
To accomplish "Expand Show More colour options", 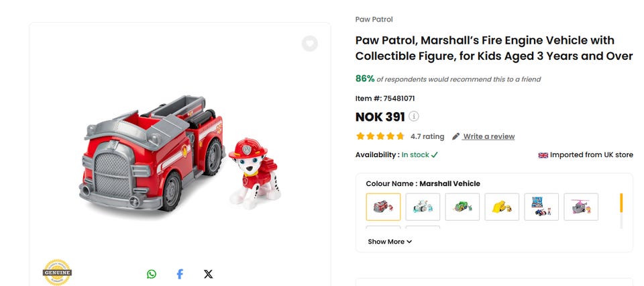I will [x=390, y=242].
